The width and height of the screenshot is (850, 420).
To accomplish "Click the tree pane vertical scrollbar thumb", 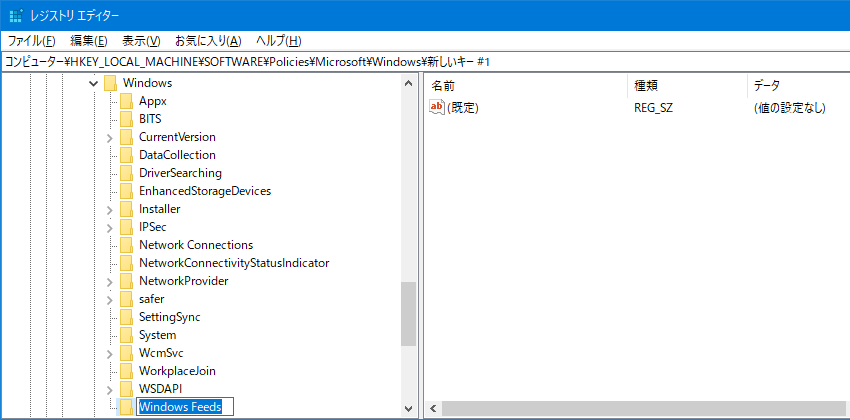I will (408, 314).
